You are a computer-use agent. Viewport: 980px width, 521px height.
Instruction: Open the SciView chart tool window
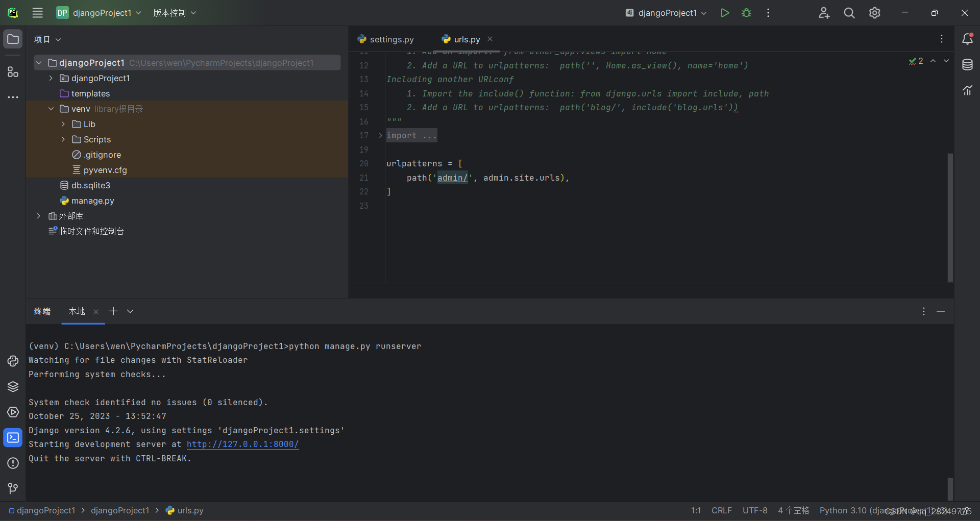pyautogui.click(x=967, y=90)
